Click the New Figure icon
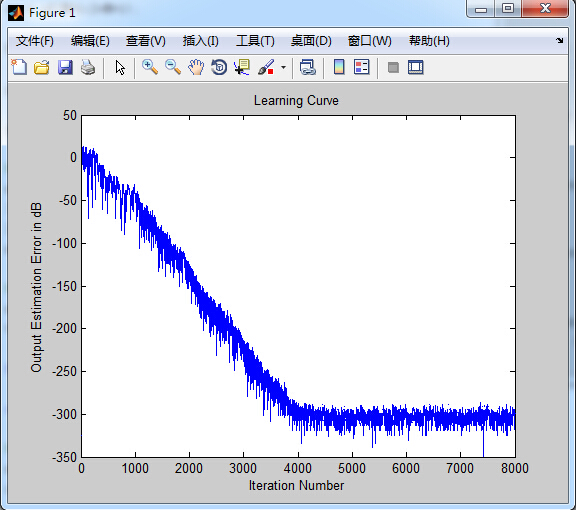The image size is (576, 510). (19, 68)
